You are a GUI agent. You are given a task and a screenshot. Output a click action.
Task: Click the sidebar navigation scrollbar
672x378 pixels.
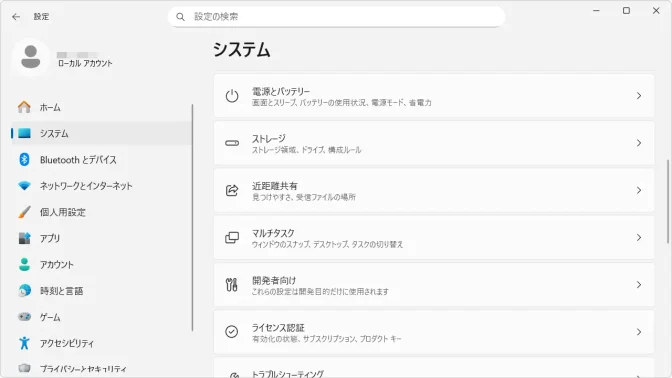coord(192,217)
